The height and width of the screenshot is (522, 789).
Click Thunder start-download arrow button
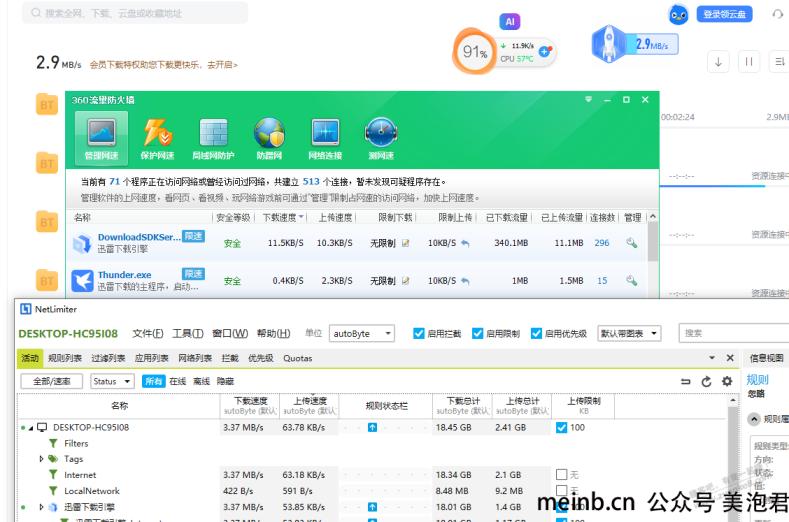coord(718,62)
